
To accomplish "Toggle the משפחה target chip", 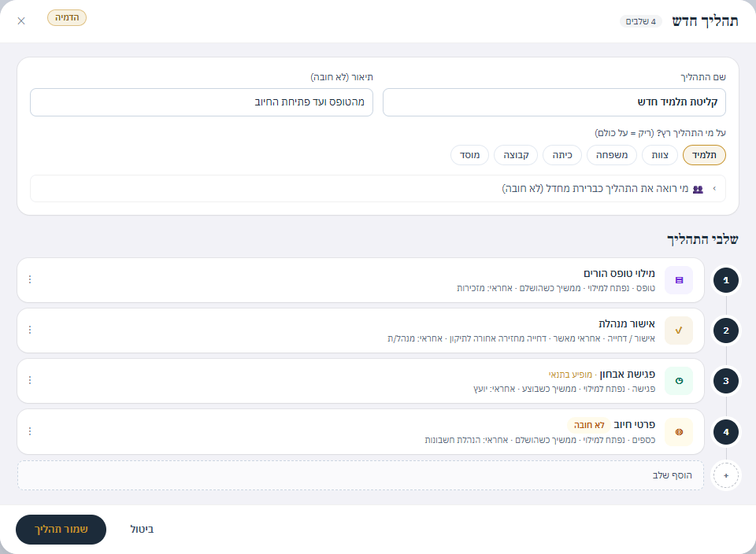I will (x=611, y=155).
